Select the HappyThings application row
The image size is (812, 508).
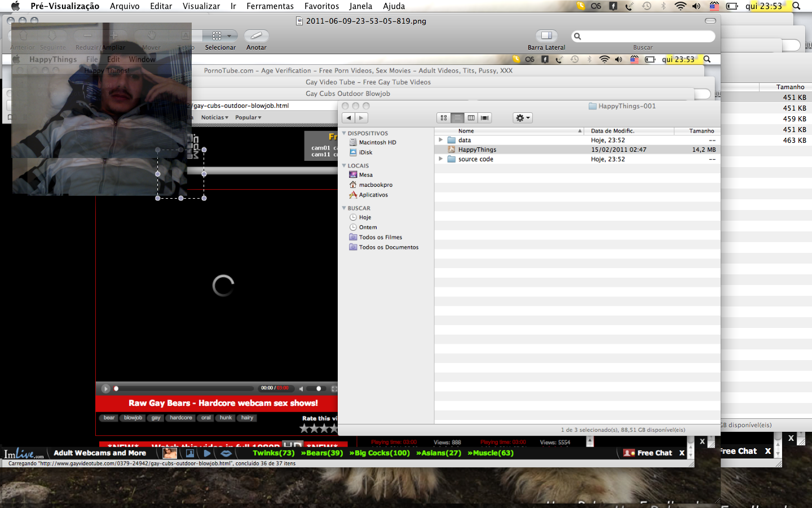[577, 150]
